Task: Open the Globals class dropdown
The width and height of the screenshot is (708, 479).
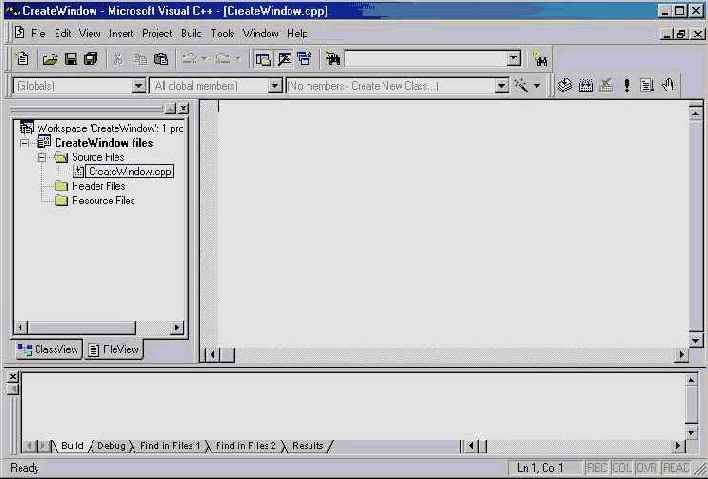Action: pyautogui.click(x=139, y=87)
